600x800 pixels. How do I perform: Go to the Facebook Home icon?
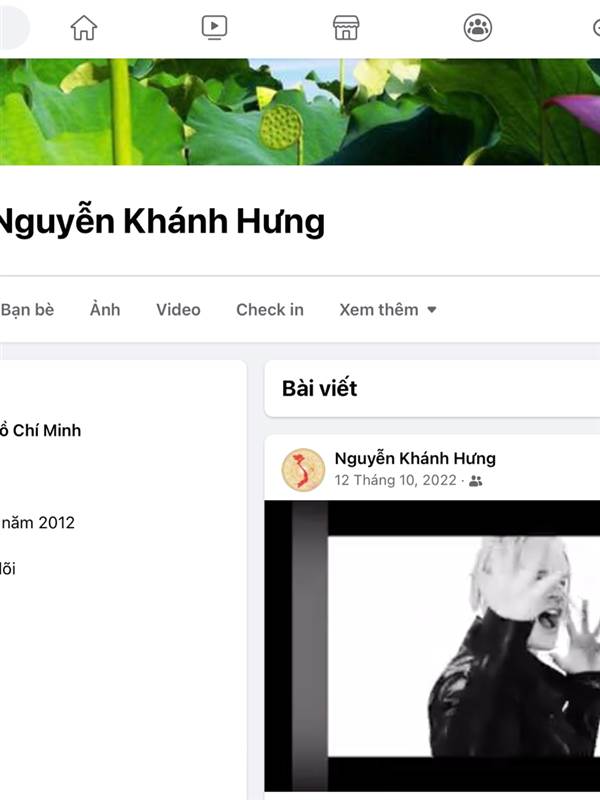(84, 28)
